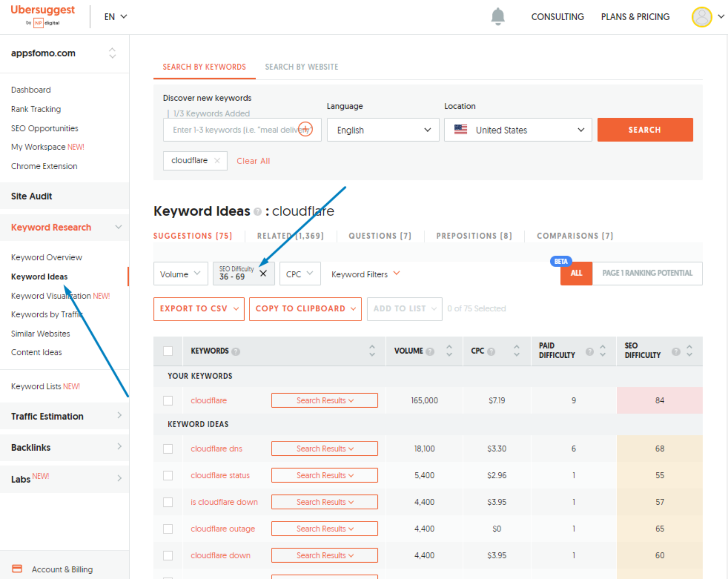Open the EXPORT TO CSV dropdown
The width and height of the screenshot is (728, 579).
tap(199, 309)
